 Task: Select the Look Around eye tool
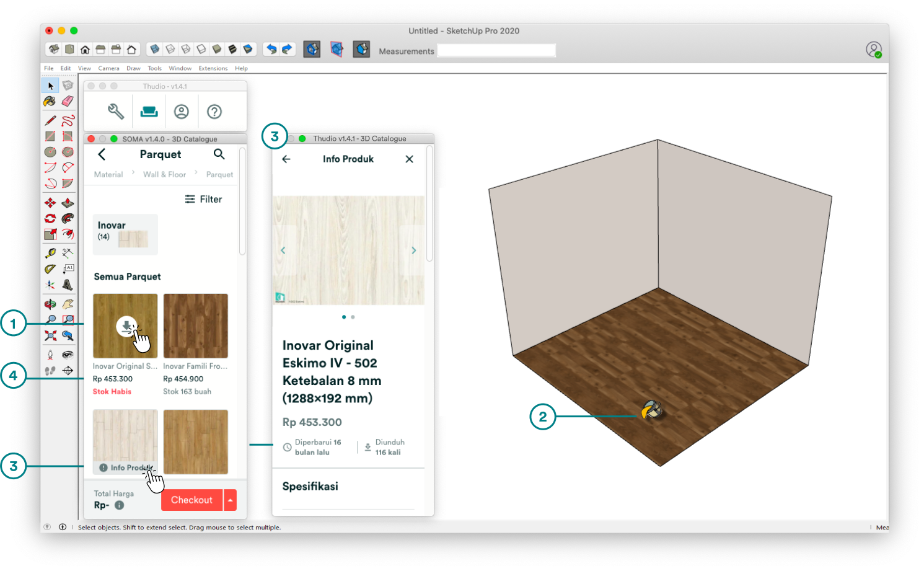pyautogui.click(x=68, y=355)
